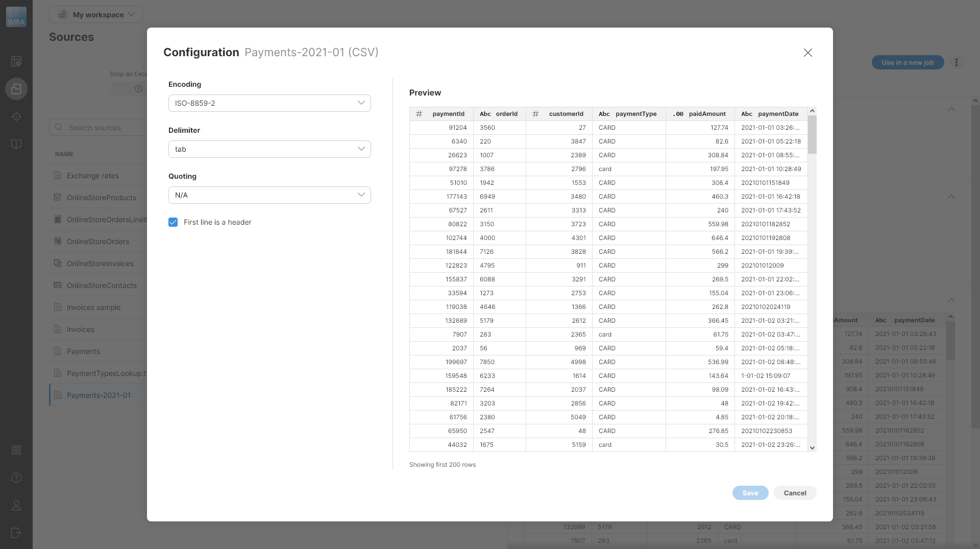Open the Quoting dropdown showing N/A
This screenshot has height=549, width=980.
click(269, 195)
